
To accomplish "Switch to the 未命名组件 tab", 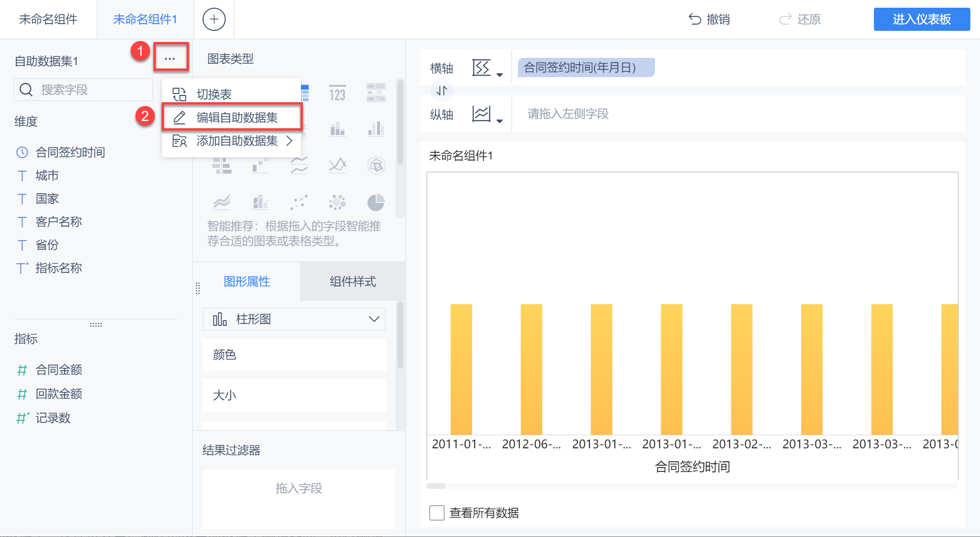I will pyautogui.click(x=48, y=19).
